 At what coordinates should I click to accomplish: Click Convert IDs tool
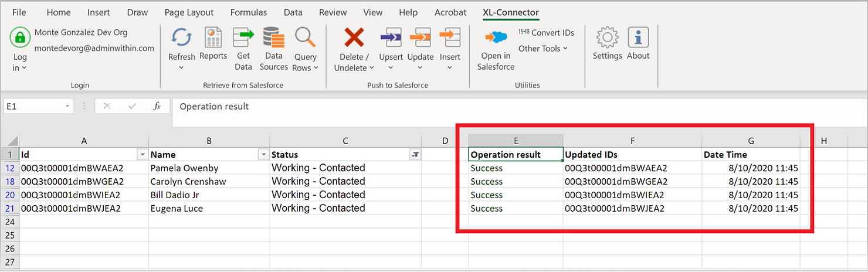point(546,33)
